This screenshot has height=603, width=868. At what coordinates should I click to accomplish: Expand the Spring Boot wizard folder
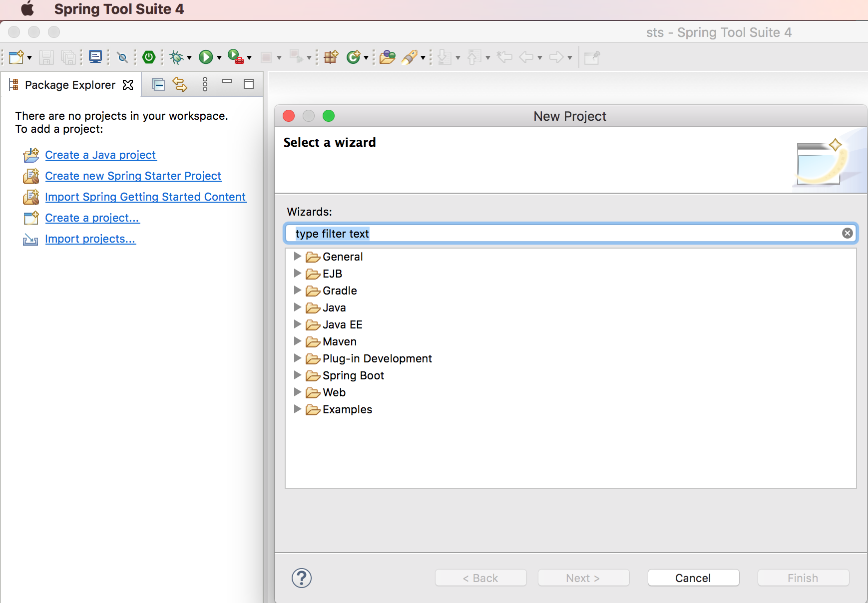(x=297, y=375)
